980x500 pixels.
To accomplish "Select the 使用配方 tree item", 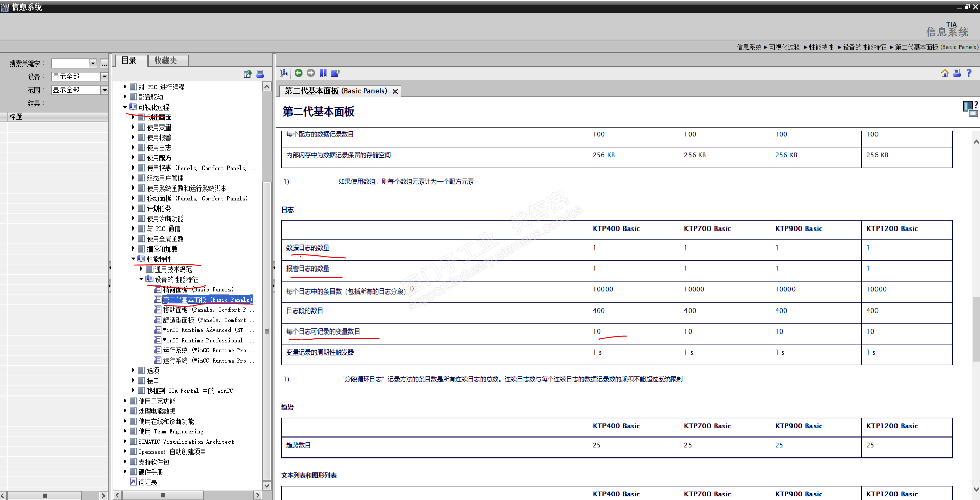I will coord(159,158).
